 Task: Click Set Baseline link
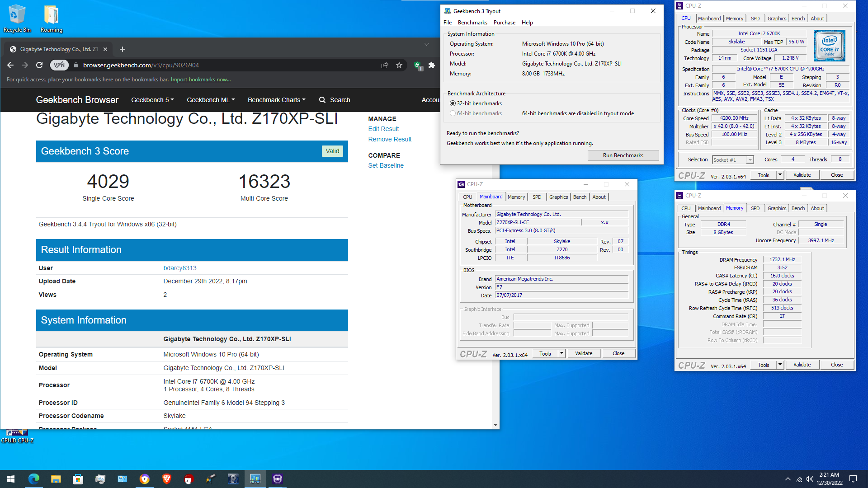point(386,165)
